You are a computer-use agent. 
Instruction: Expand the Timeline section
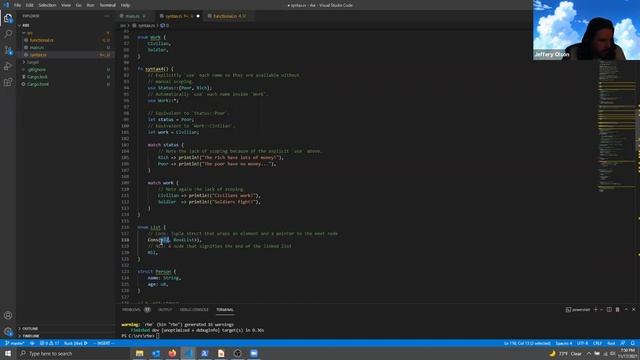(x=31, y=336)
